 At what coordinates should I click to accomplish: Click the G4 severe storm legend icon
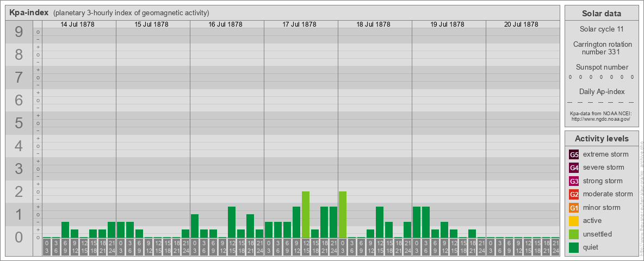[x=574, y=168]
